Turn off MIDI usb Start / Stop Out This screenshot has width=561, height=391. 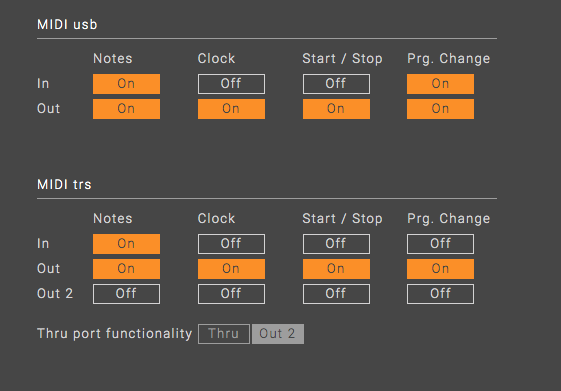336,109
